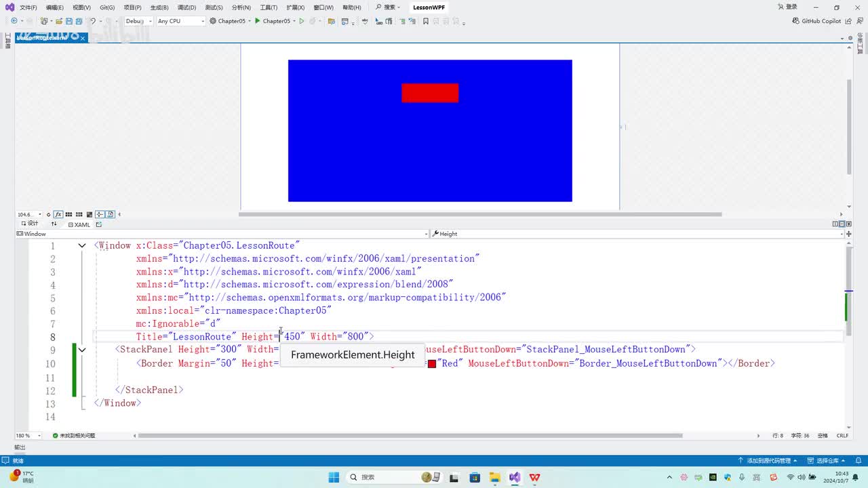Open File Explorer from taskbar

tap(494, 477)
